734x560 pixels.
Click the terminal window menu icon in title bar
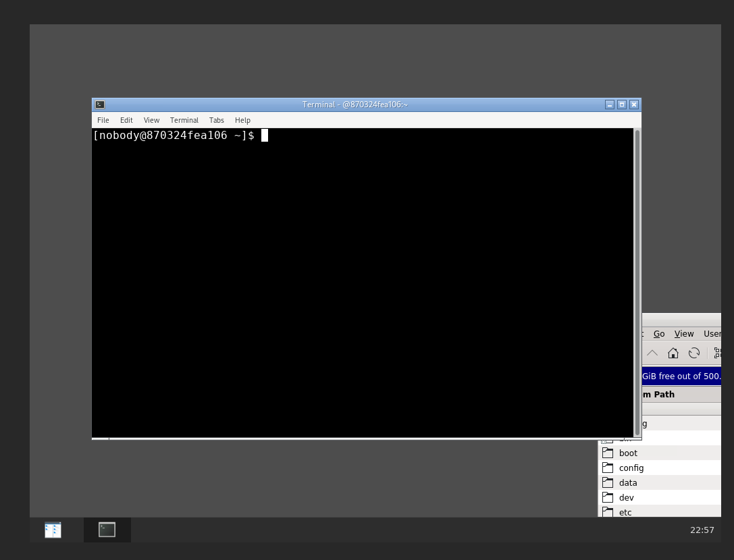(x=100, y=105)
